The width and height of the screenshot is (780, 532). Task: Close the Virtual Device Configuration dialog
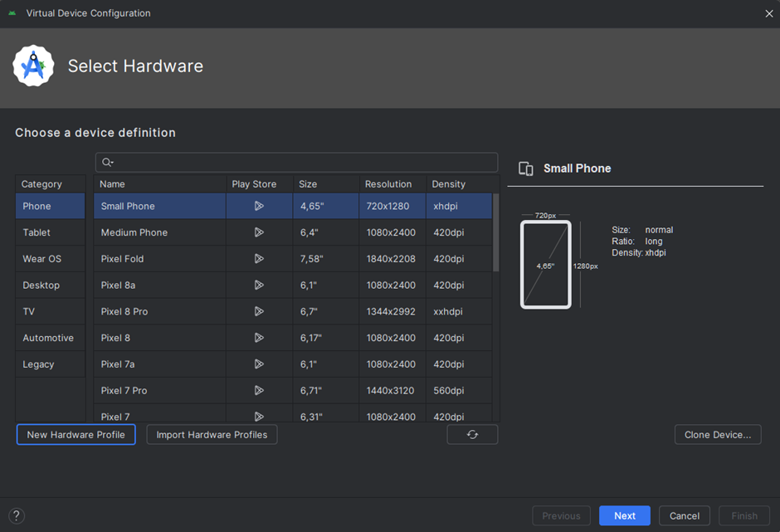pyautogui.click(x=769, y=13)
